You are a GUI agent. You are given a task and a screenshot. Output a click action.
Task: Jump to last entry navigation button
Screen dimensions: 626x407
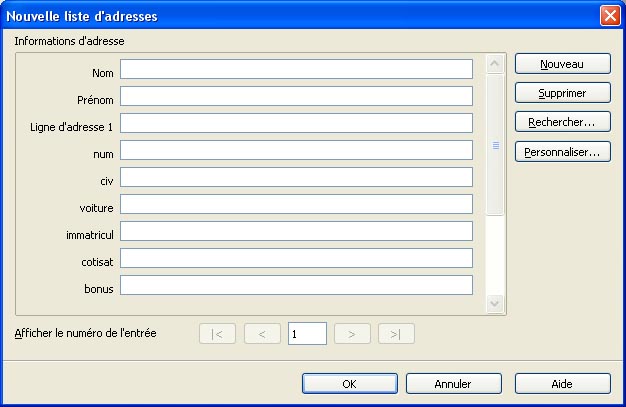(x=396, y=334)
